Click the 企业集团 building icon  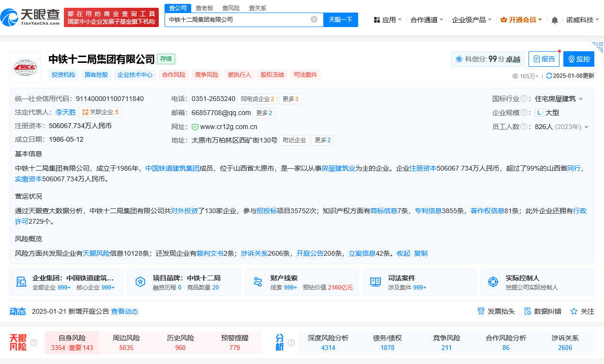[x=21, y=282]
